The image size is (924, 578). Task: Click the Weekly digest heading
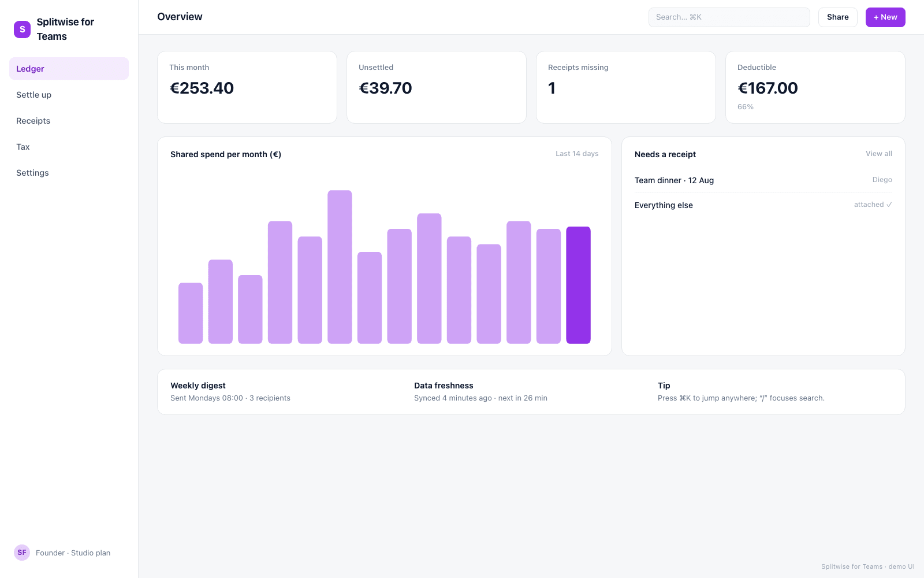click(198, 386)
